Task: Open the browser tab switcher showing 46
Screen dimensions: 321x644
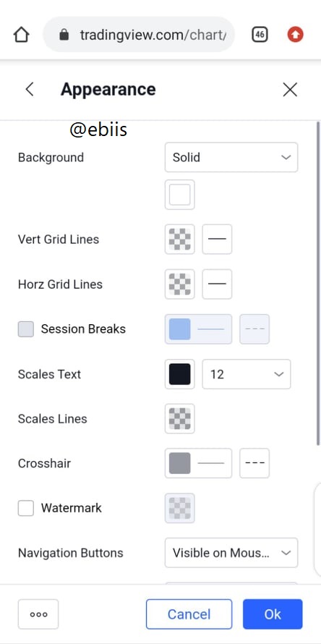Action: 260,35
